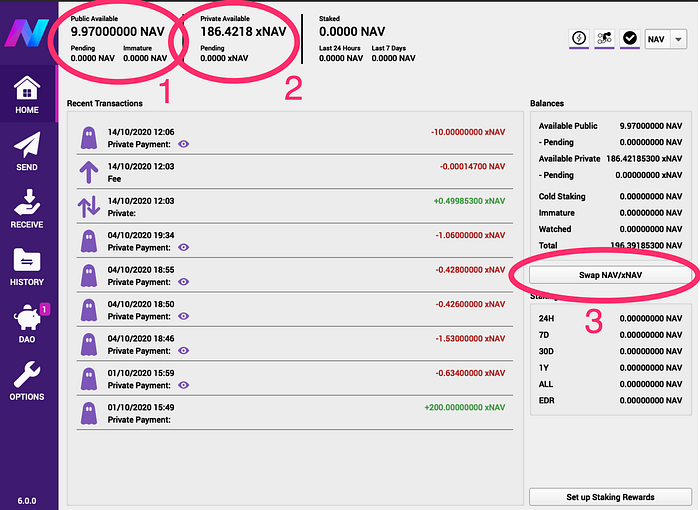Click ghost icon of 14/10/2020 12:06 transaction
This screenshot has width=700, height=510.
89,138
